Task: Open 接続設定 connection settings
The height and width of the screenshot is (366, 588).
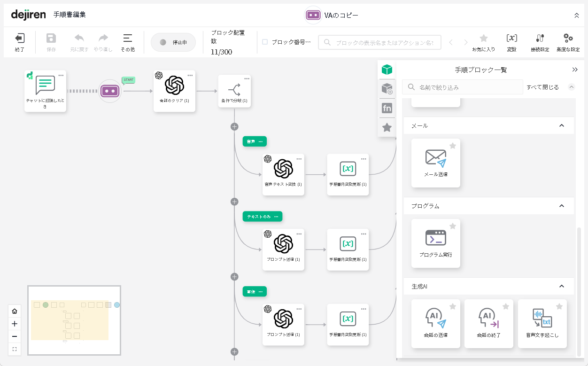Action: [x=540, y=39]
